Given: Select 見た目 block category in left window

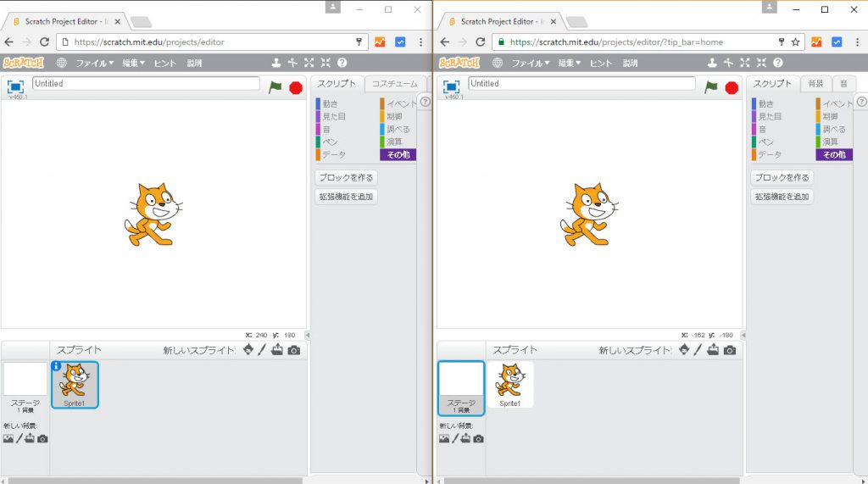Looking at the screenshot, I should tap(334, 116).
